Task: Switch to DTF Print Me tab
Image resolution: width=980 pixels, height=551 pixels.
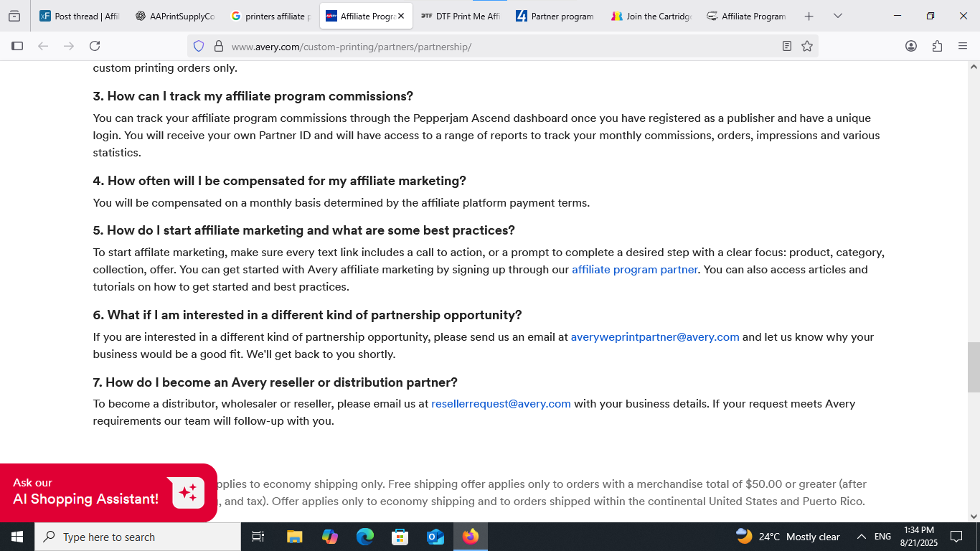Action: (461, 16)
